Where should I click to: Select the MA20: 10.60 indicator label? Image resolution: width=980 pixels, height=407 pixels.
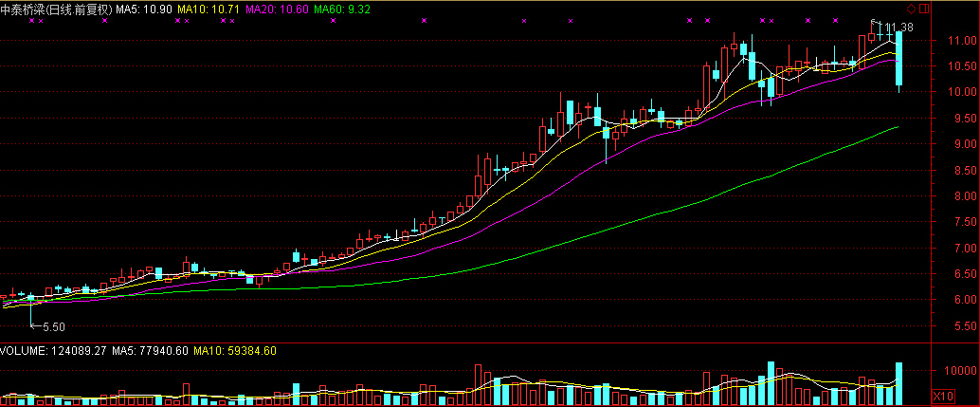point(278,9)
